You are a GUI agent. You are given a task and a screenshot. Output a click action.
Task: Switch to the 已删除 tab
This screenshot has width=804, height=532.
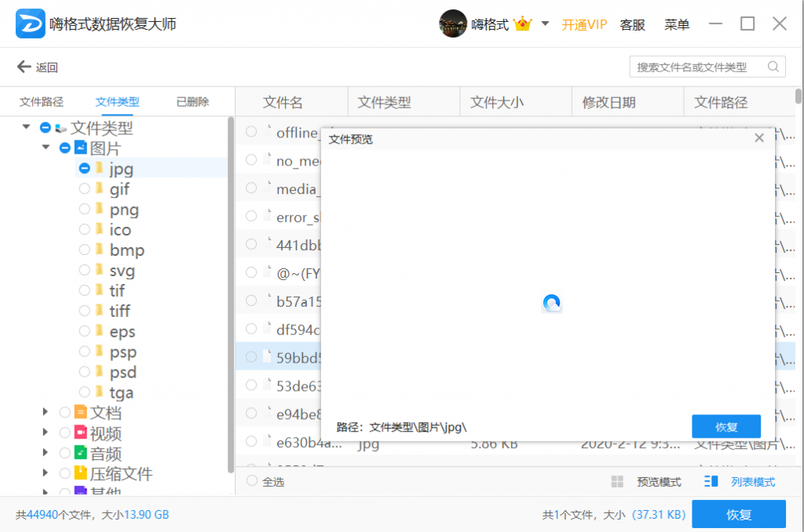pos(193,101)
